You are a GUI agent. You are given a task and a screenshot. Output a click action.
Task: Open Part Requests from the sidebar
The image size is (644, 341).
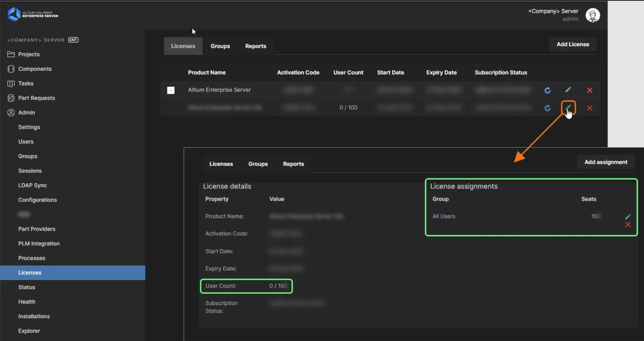tap(36, 98)
